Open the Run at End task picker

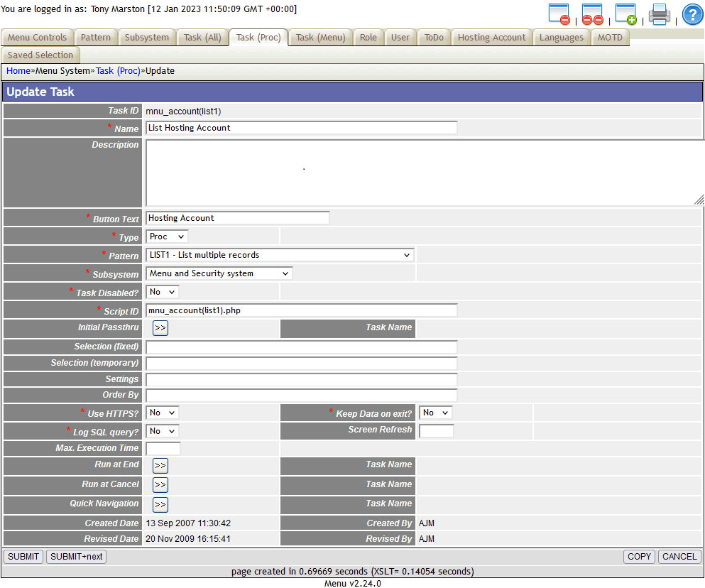pos(160,465)
